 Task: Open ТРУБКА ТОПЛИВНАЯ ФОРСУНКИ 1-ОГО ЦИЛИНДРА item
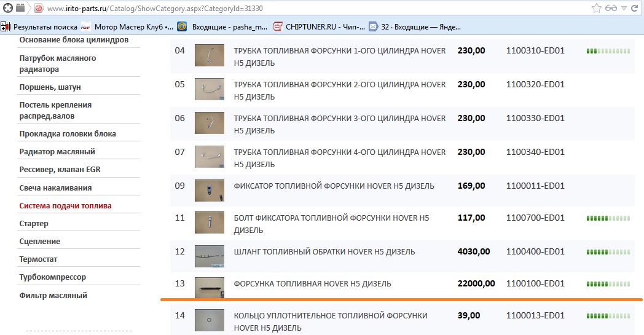point(340,57)
